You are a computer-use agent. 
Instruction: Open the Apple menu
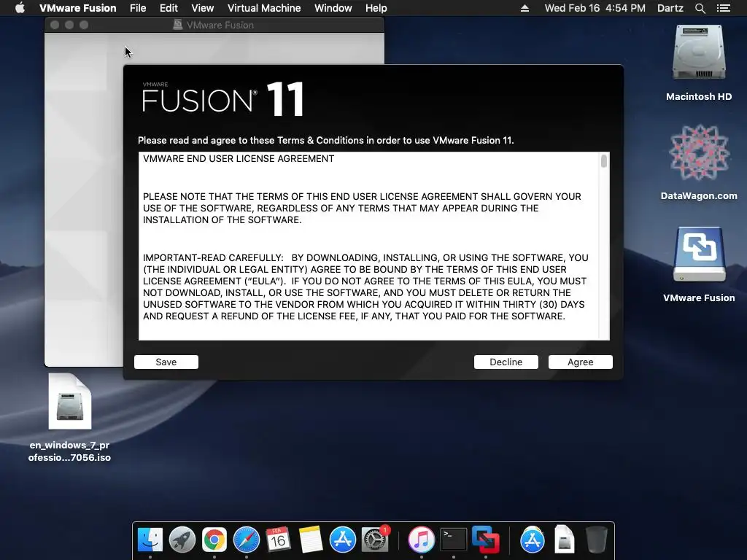tap(20, 8)
